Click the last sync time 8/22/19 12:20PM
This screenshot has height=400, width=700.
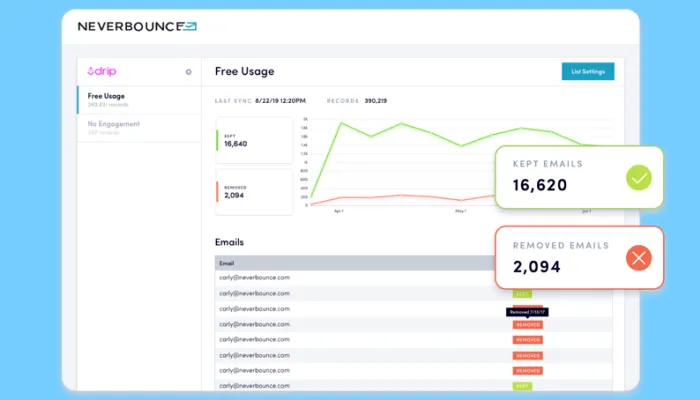(280, 101)
